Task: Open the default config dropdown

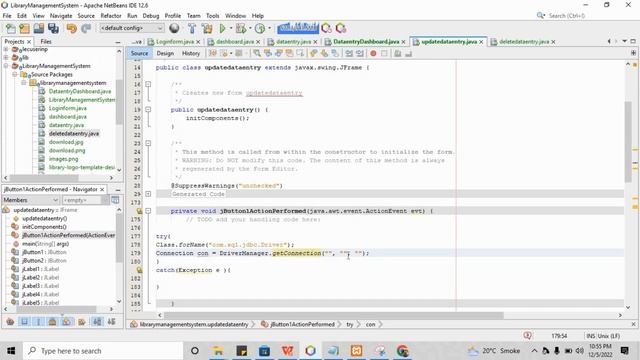Action: (132, 28)
